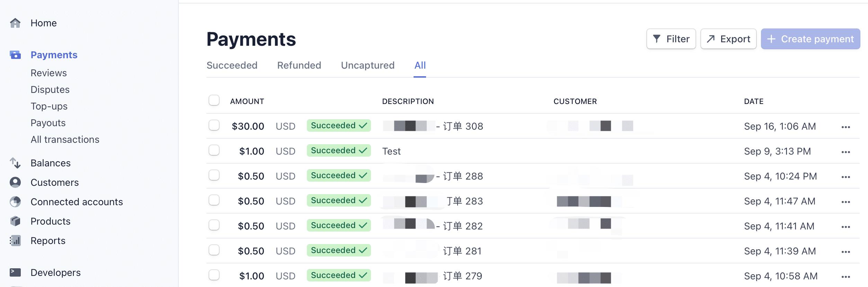Toggle the select-all checkbox in table header
868x287 pixels.
tap(214, 101)
